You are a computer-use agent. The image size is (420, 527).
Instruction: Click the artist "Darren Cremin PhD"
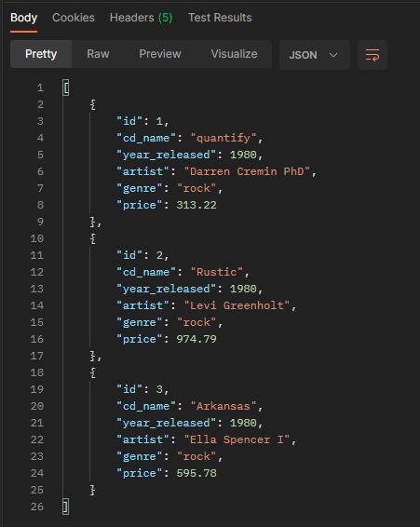click(247, 171)
